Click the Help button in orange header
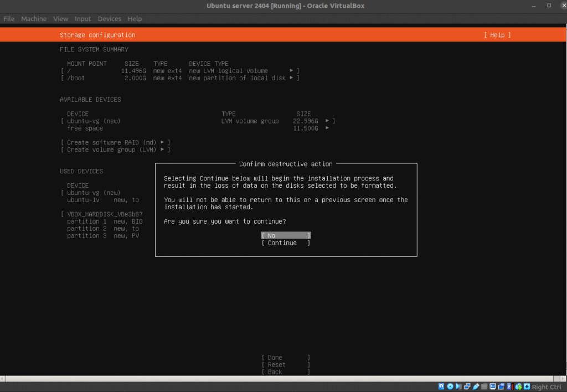The height and width of the screenshot is (392, 567). tap(497, 35)
